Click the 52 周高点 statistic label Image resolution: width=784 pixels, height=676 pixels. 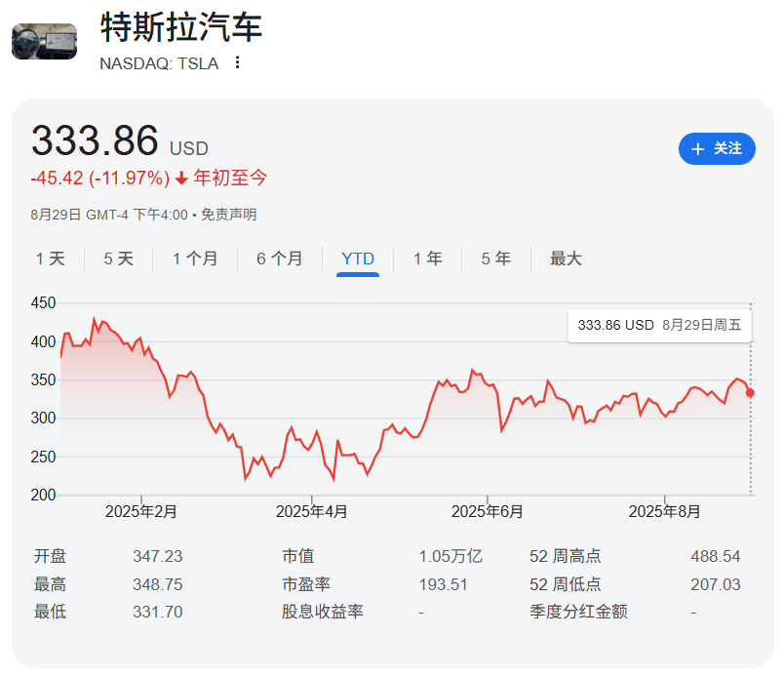click(565, 556)
